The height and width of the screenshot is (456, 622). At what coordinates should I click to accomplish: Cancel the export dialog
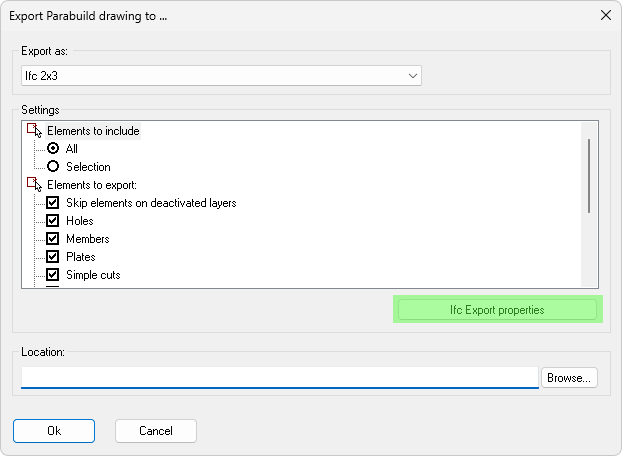[156, 431]
